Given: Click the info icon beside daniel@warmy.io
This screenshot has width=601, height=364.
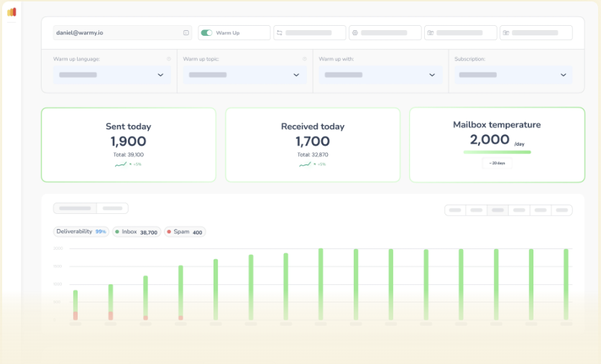Looking at the screenshot, I should (x=186, y=33).
